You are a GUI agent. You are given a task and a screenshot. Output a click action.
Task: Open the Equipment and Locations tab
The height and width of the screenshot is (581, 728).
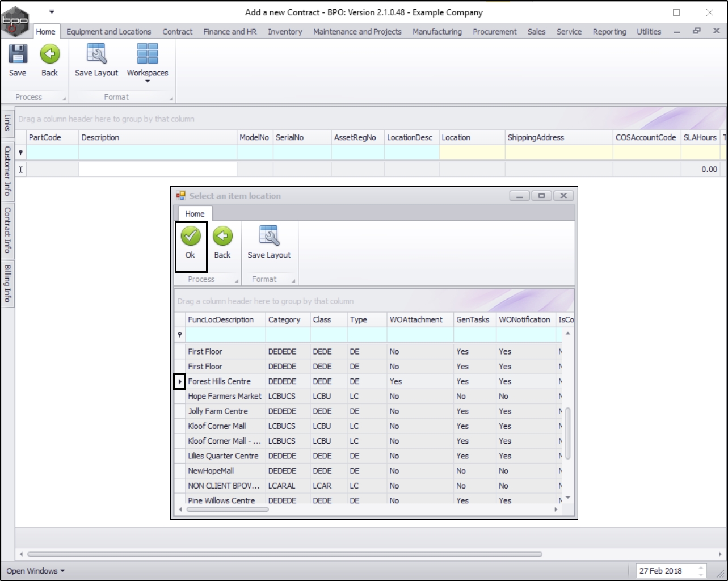pos(109,32)
